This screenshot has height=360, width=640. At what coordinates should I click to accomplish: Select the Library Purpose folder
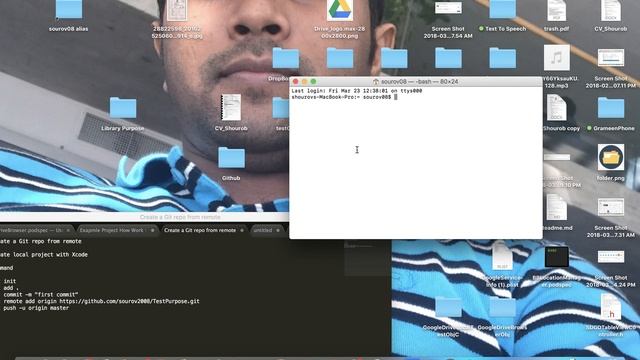pos(123,108)
